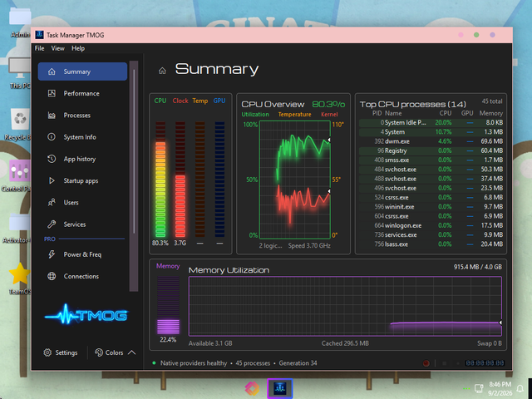The width and height of the screenshot is (532, 399).
Task: Open the colorful diamond app in taskbar
Action: [x=252, y=388]
